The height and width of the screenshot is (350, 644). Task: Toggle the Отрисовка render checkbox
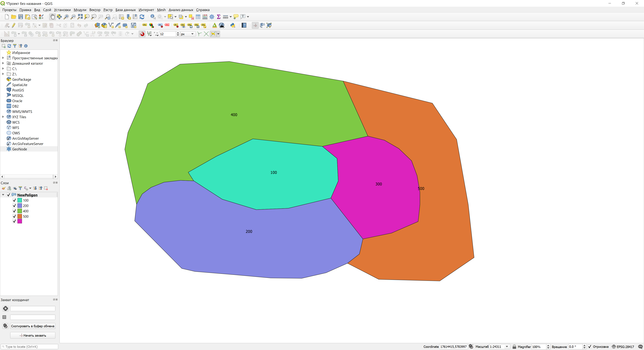pos(590,346)
